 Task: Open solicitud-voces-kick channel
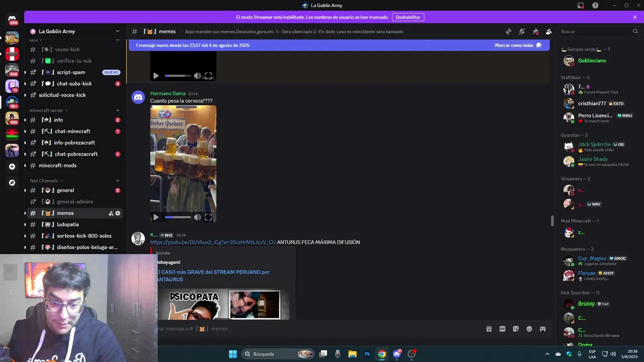(75, 95)
